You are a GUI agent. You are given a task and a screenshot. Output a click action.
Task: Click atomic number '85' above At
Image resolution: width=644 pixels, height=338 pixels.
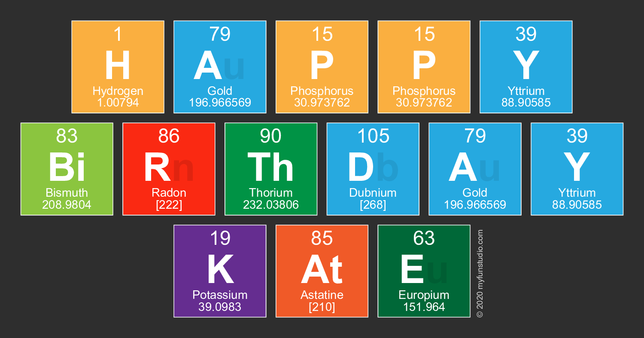tap(322, 238)
